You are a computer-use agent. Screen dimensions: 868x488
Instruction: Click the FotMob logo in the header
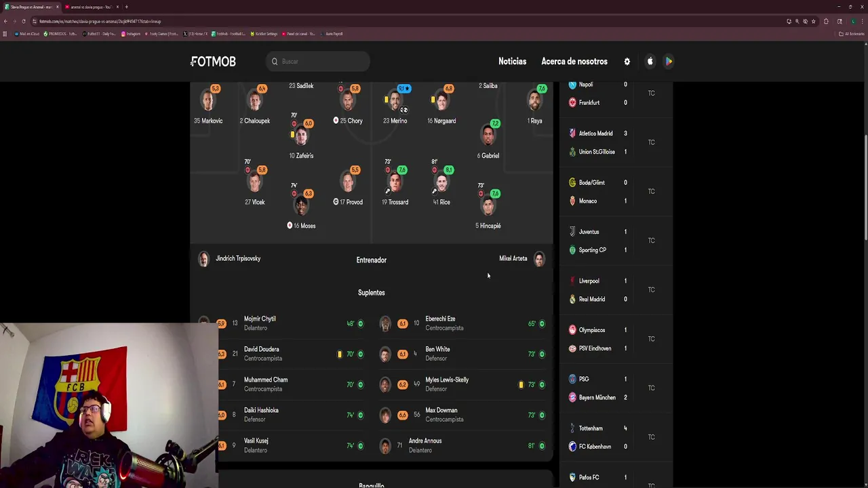[213, 62]
